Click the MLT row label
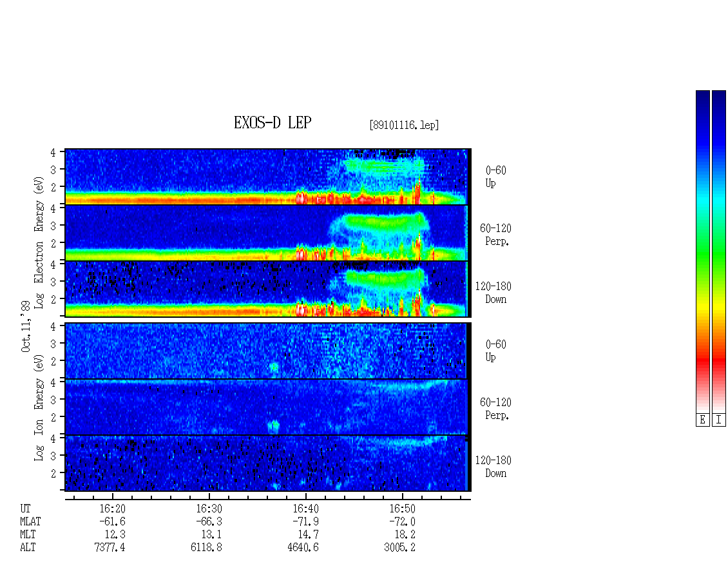Viewport: 728px width, 564px height. pyautogui.click(x=28, y=535)
